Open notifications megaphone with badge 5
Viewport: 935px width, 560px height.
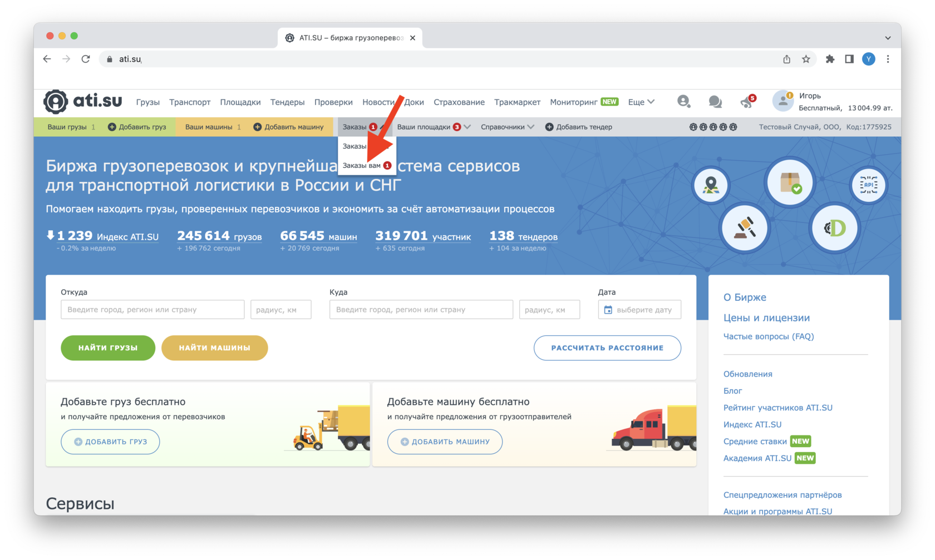pos(747,101)
